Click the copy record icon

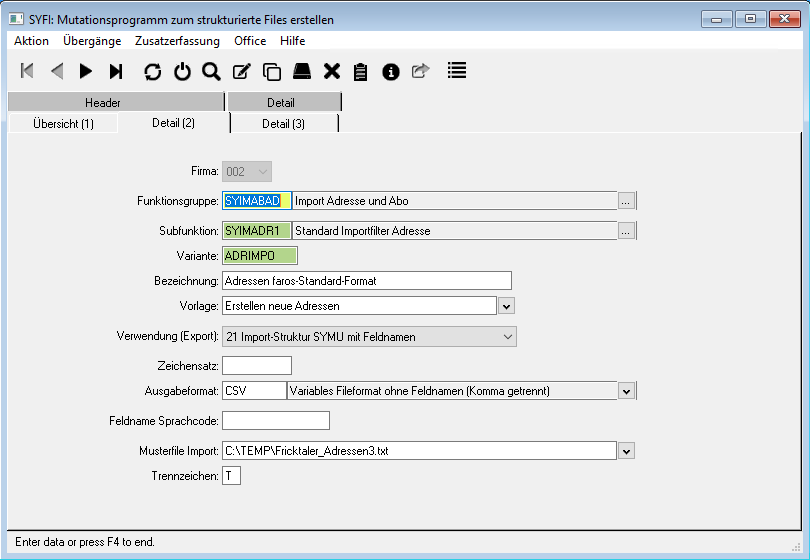pos(271,71)
